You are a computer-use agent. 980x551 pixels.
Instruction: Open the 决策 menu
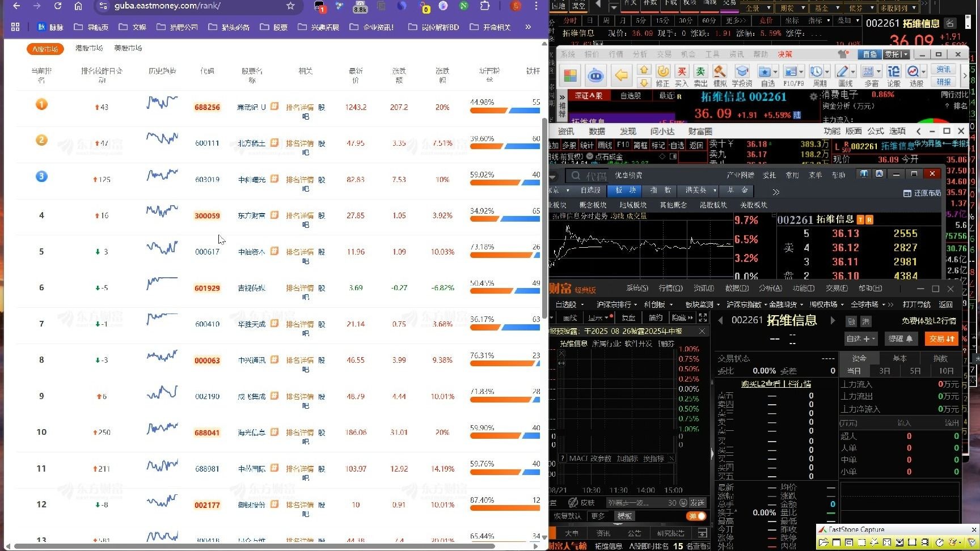click(x=785, y=54)
